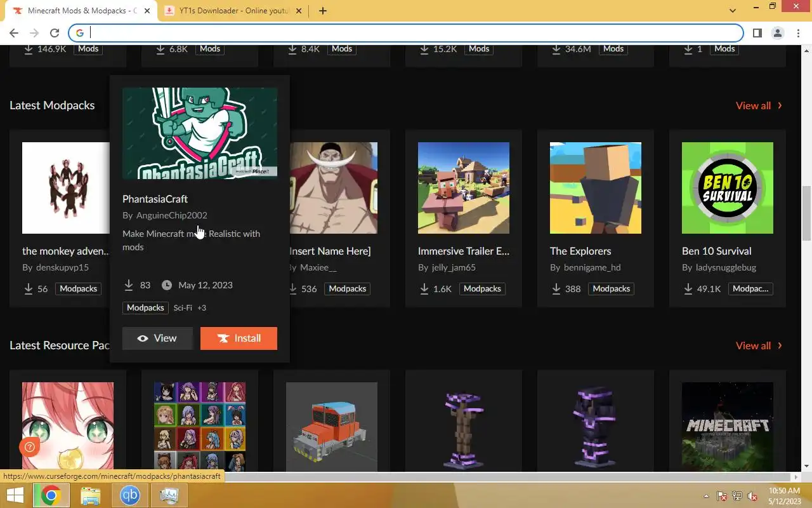Open the Minecraft logo resource pack thumbnail
The image size is (812, 508).
point(728,427)
